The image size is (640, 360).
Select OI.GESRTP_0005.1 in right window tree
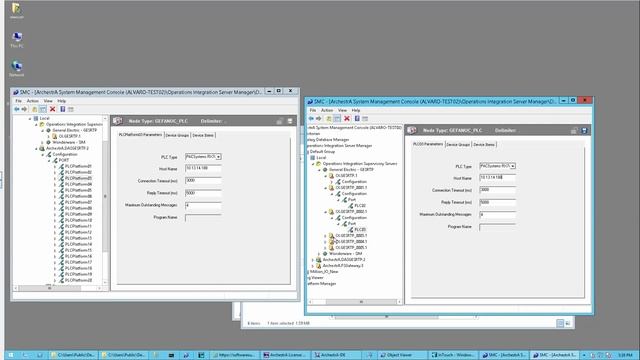351,248
